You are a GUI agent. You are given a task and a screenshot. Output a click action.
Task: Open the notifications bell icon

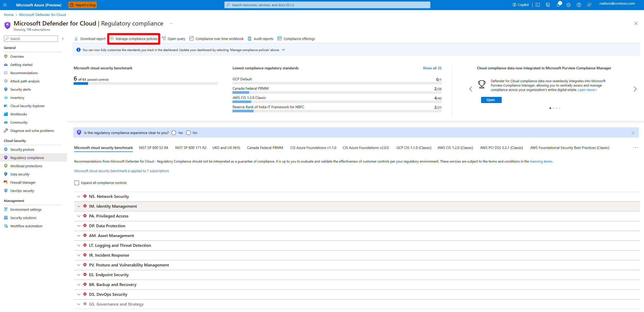[x=558, y=5]
